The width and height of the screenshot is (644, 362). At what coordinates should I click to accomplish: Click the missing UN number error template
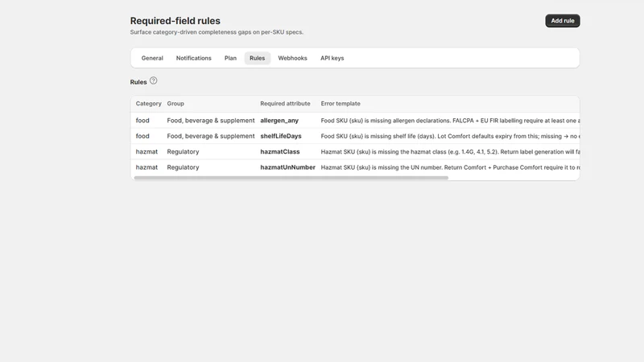[450, 167]
